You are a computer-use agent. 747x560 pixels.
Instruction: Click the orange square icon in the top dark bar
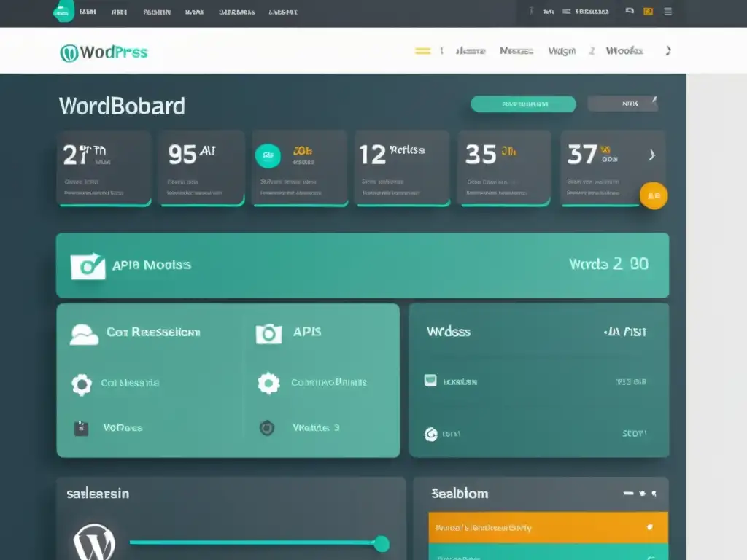coord(648,12)
